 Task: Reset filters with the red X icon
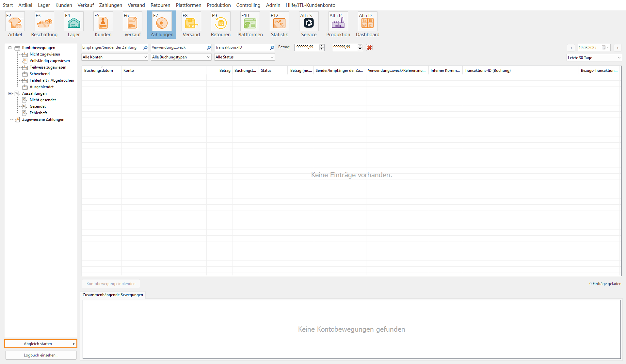369,48
